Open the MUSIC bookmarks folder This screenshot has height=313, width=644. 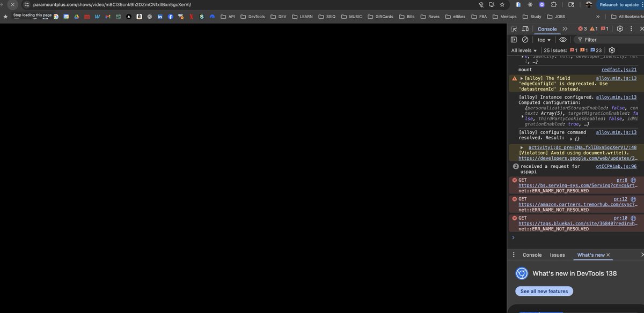coord(351,17)
